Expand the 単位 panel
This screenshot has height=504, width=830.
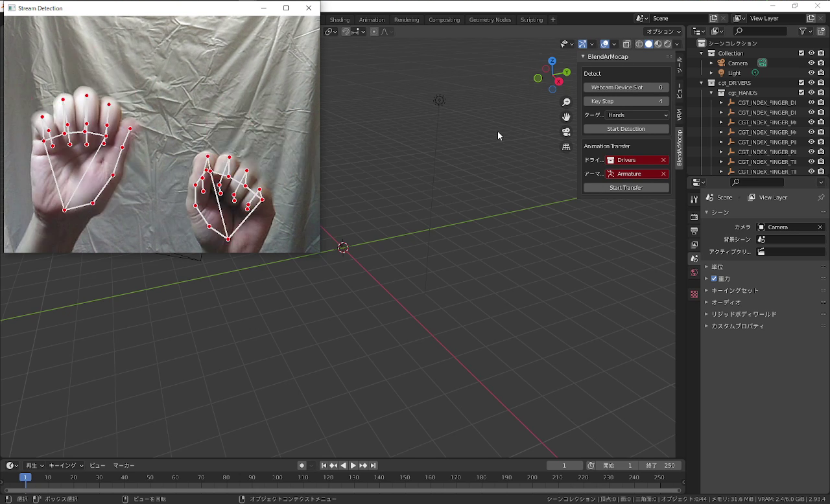pos(706,267)
